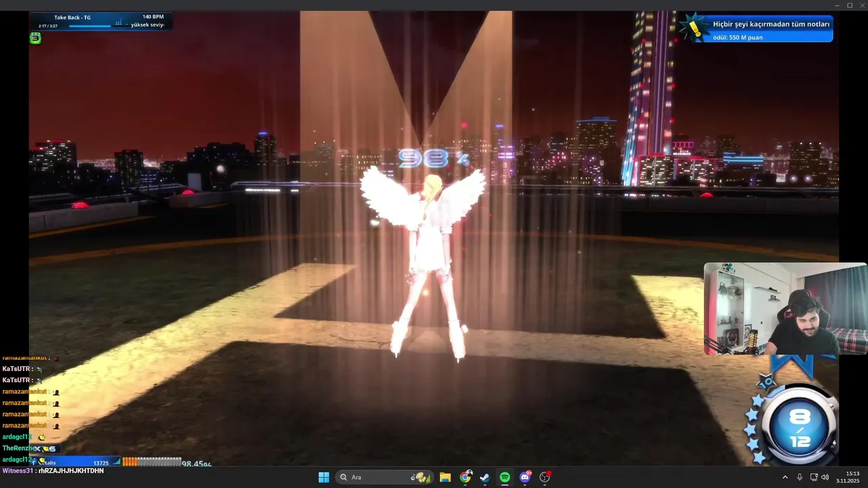The height and width of the screenshot is (488, 868).
Task: Click the 98.45% accuracy readout at bottom
Action: pyautogui.click(x=197, y=464)
